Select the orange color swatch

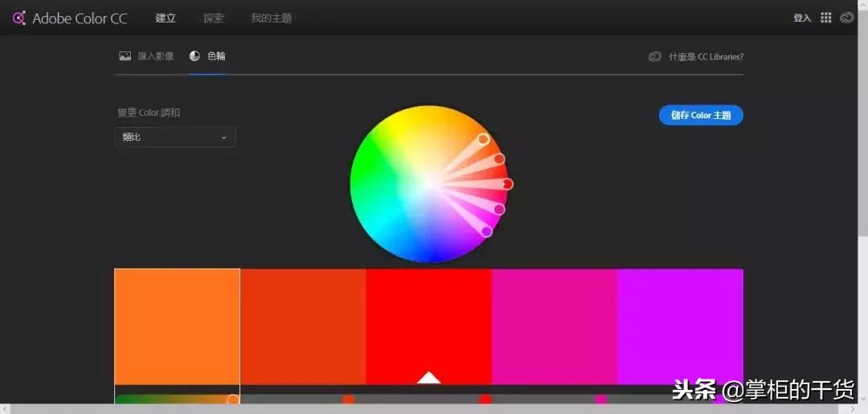[x=177, y=326]
